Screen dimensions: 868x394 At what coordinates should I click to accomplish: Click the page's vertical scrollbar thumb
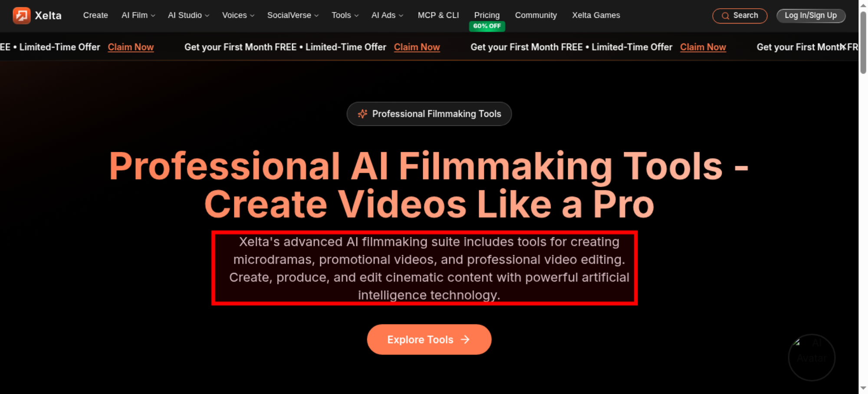(863, 43)
